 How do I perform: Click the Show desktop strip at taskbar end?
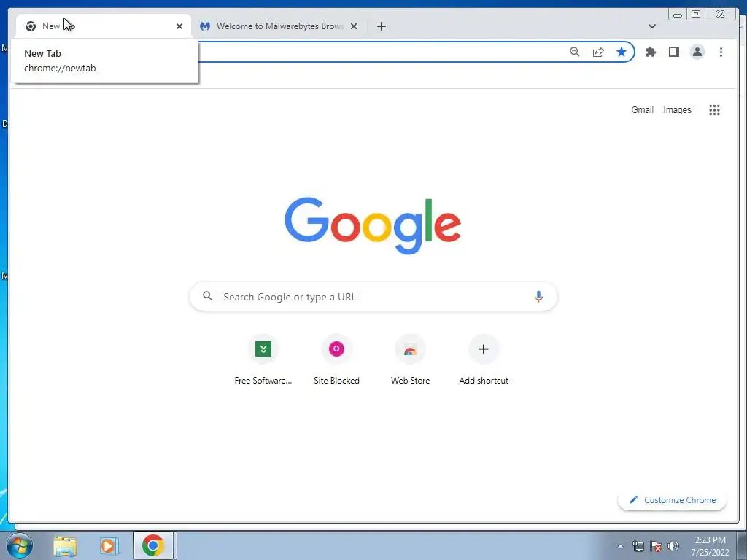coord(742,545)
